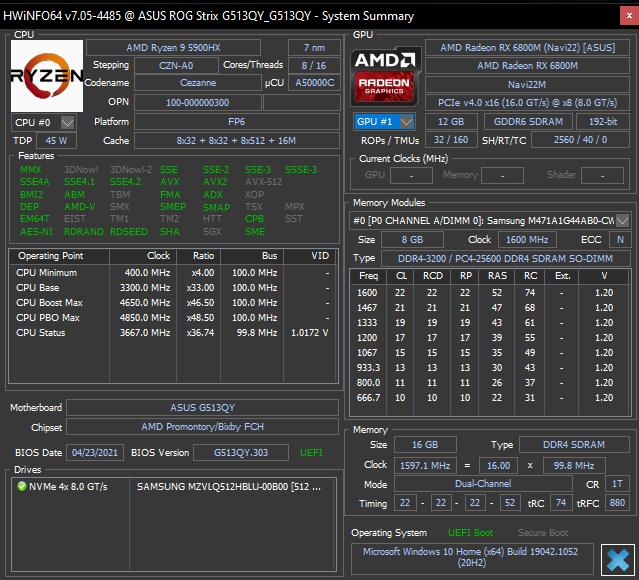This screenshot has width=639, height=580.
Task: Select the AMD Ryzen 9 5900HX name field
Action: pyautogui.click(x=173, y=48)
